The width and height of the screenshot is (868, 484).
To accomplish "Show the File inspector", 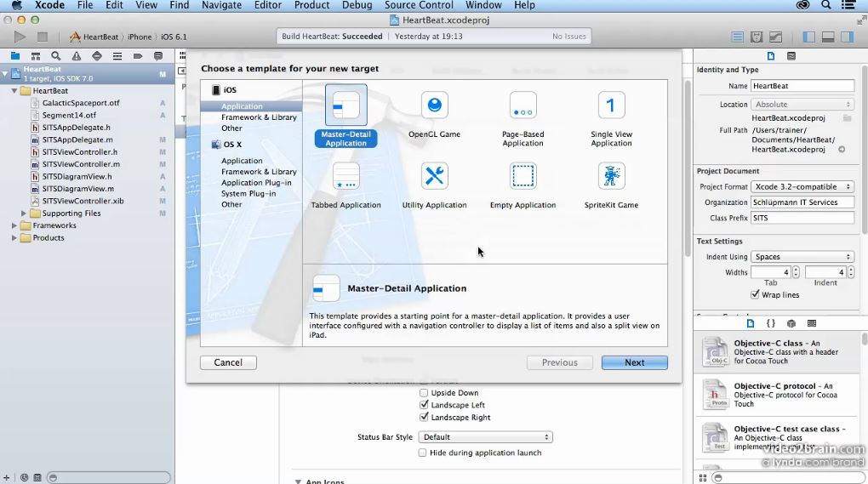I will point(771,56).
